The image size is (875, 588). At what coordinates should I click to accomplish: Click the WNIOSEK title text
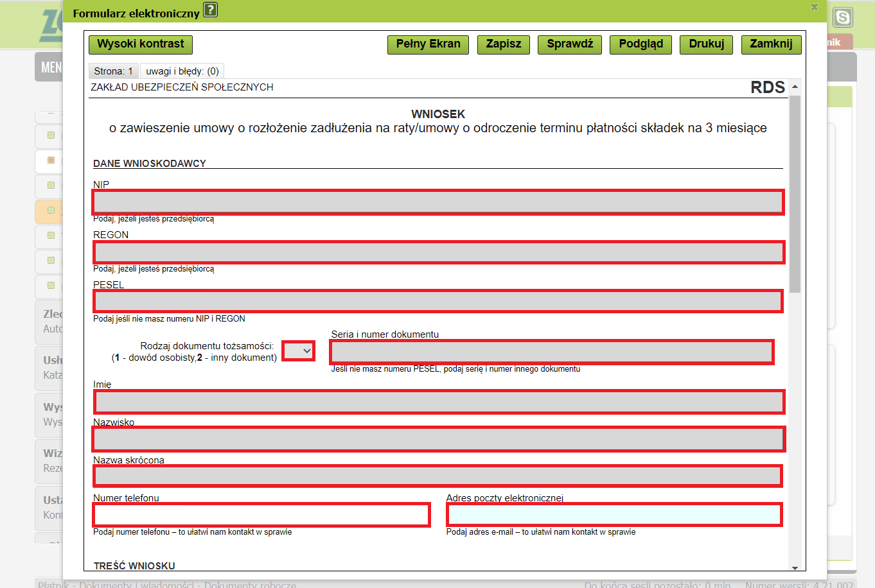pyautogui.click(x=438, y=114)
